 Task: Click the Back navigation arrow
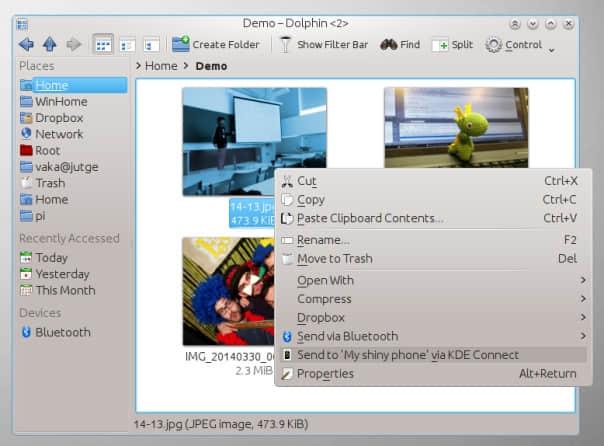click(x=26, y=44)
